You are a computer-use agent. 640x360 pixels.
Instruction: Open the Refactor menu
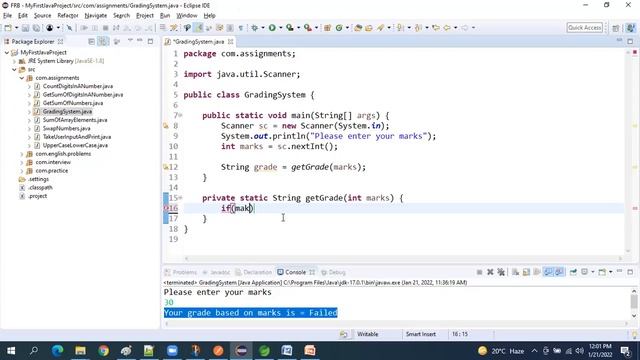pos(68,16)
